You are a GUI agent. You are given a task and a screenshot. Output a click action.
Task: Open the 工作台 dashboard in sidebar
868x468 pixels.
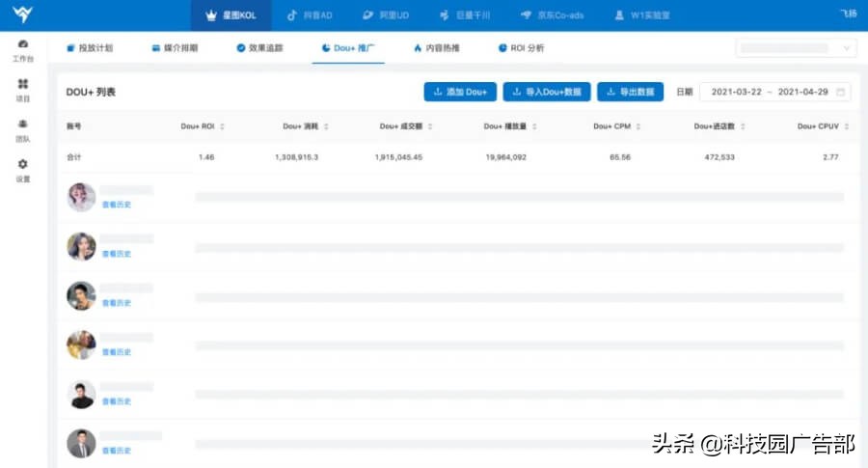point(23,50)
